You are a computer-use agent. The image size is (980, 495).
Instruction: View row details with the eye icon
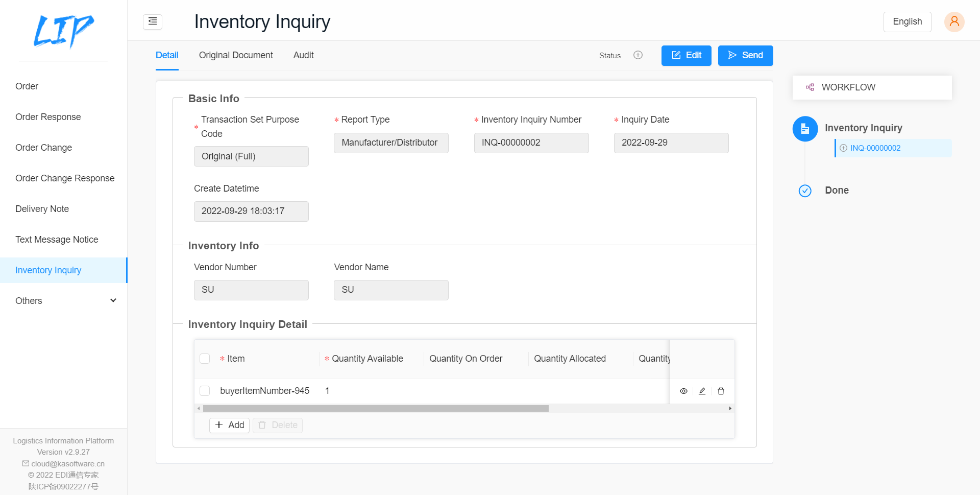[683, 391]
